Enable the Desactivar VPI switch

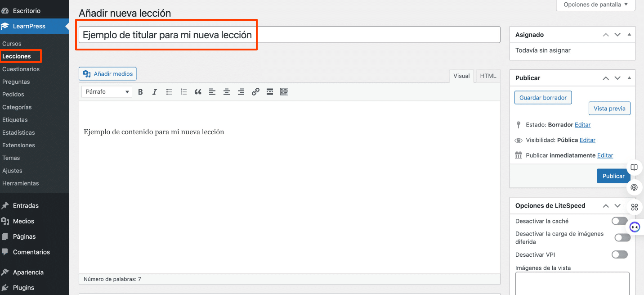point(619,255)
